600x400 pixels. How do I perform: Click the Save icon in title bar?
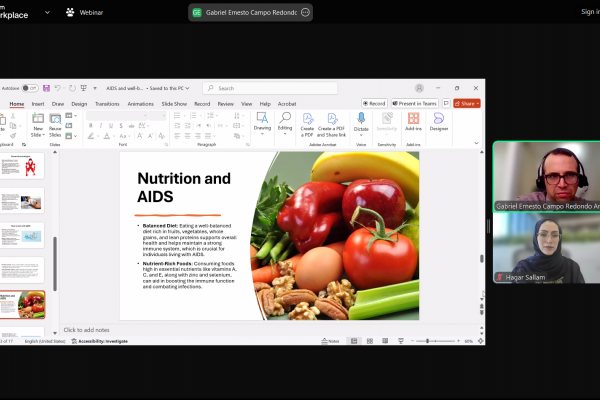46,88
